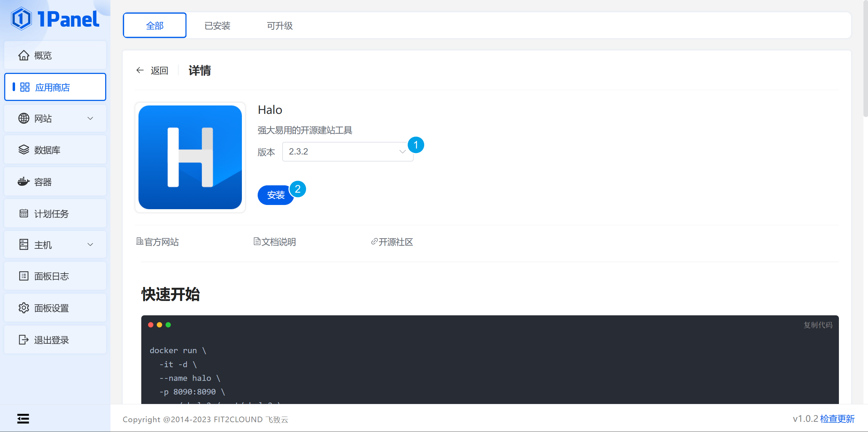
Task: Click the 主机 server icon
Action: [x=24, y=245]
